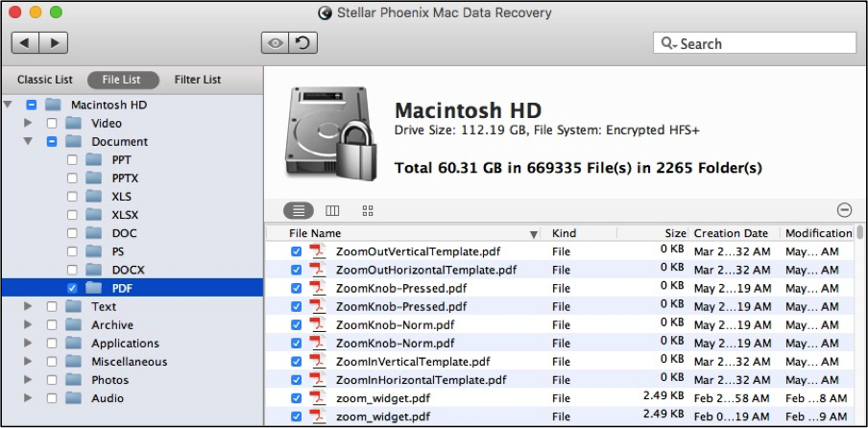Click the back navigation arrow
Screen dimensions: 868x428
(x=25, y=43)
